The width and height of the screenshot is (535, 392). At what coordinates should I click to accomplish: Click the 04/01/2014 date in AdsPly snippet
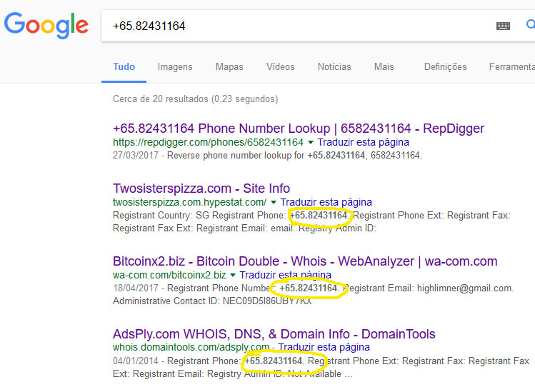point(136,361)
